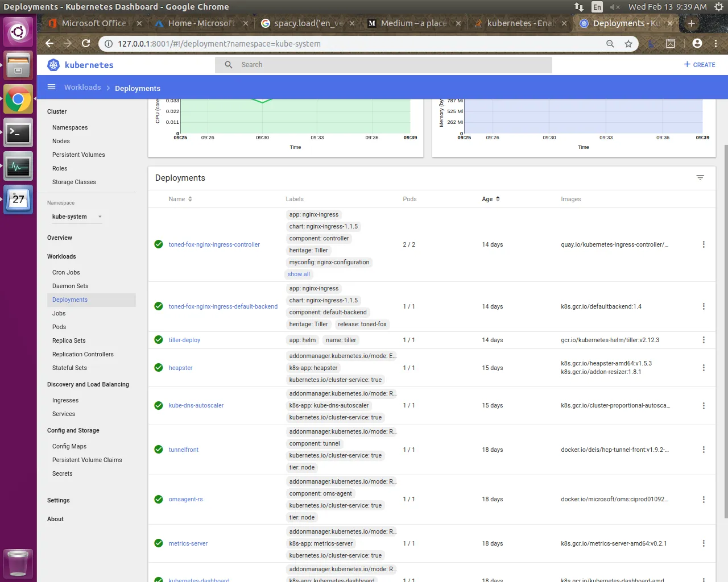Open the Kubernetes logo home icon

53,65
